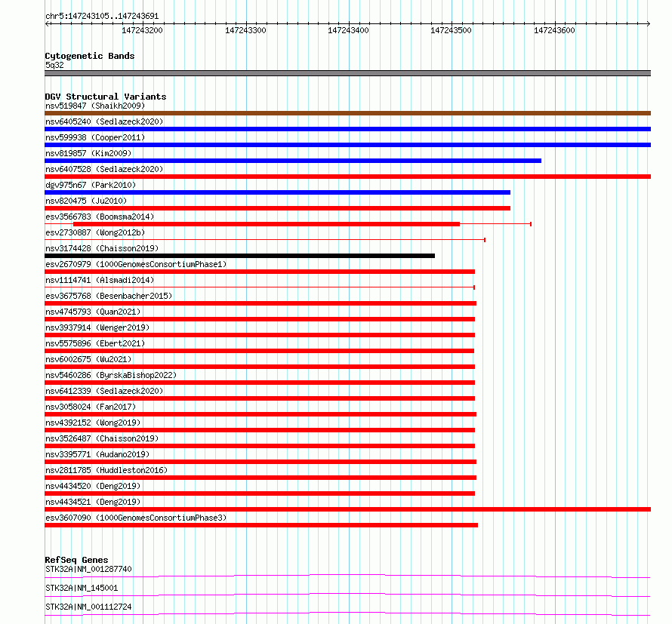Open variant nsv6407528 (Sedlazeck2020) label
This screenshot has width=672, height=624.
(x=104, y=169)
